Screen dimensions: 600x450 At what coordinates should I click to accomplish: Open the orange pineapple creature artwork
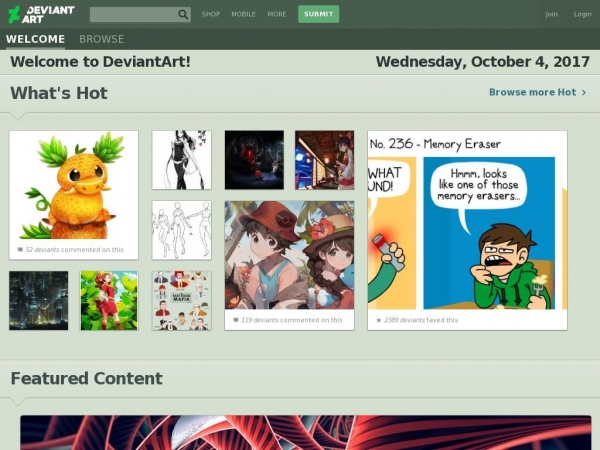74,186
